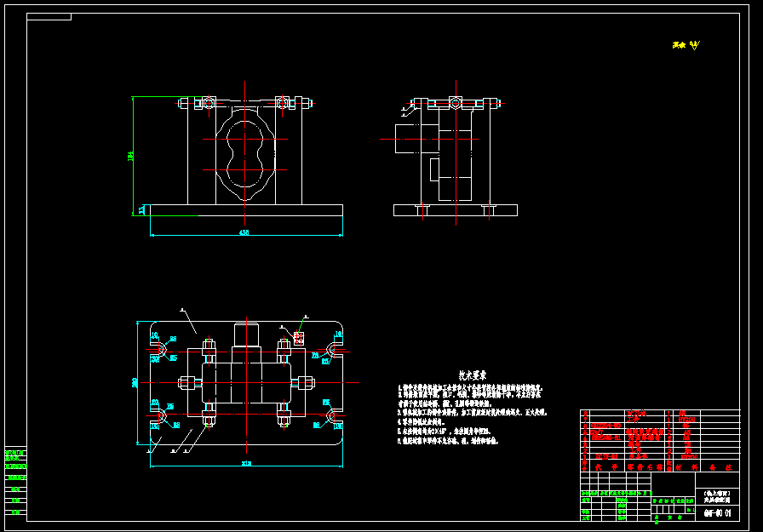Select the fixture assembly title in title block
Screen dimensions: 763x532
click(x=717, y=496)
